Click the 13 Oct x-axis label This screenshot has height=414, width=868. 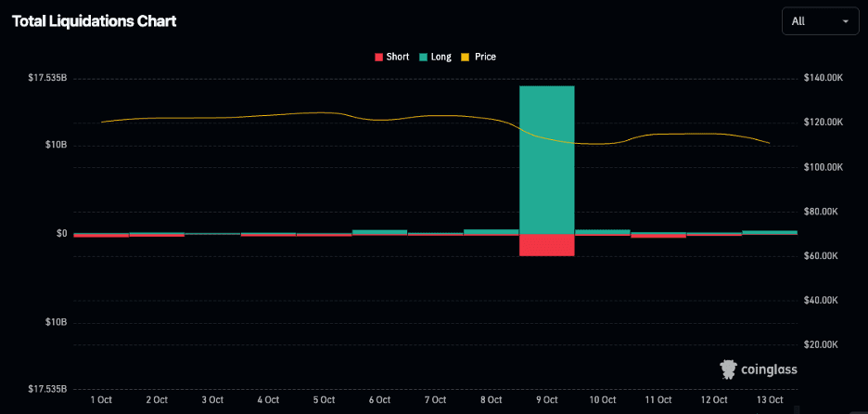click(769, 400)
